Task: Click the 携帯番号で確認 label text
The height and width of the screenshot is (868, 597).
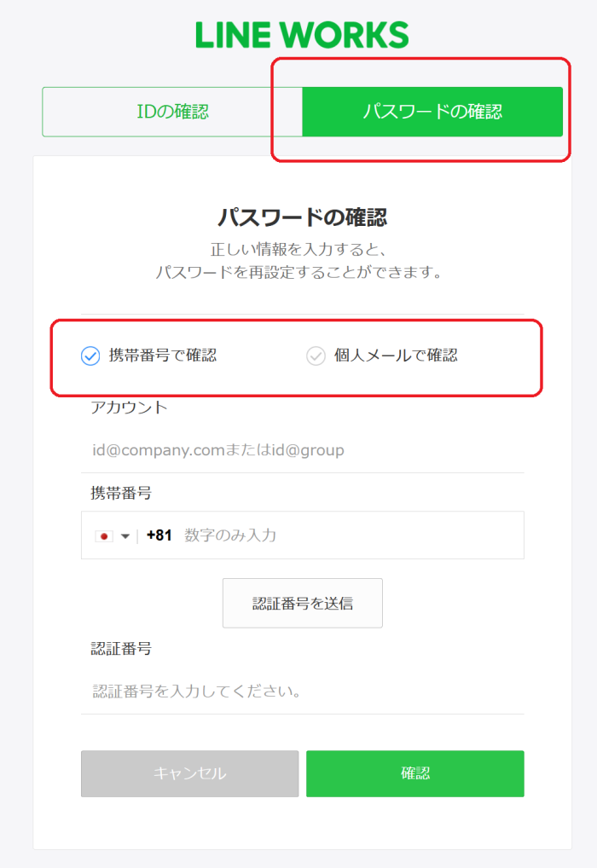Action: (x=162, y=356)
